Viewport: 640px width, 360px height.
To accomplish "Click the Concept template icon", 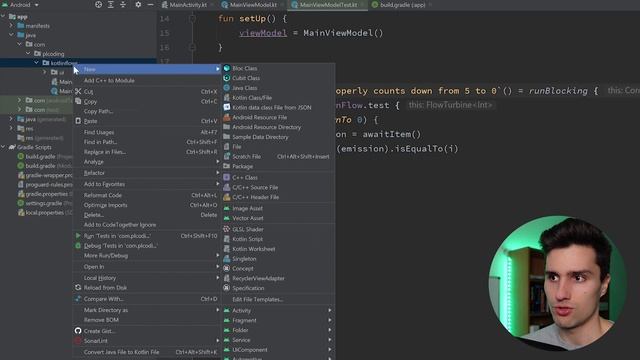I will 227,268.
